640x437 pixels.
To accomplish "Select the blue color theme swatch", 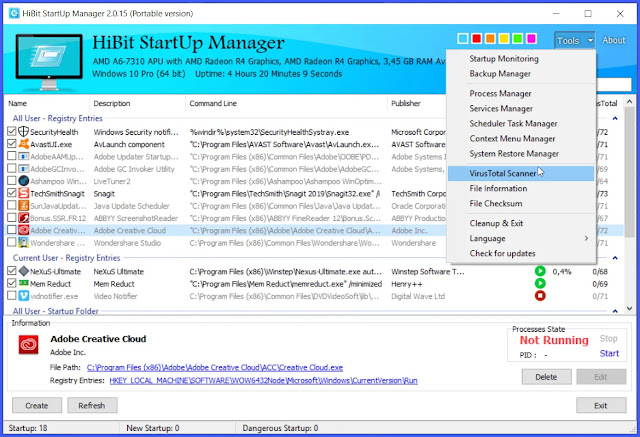I will point(462,38).
